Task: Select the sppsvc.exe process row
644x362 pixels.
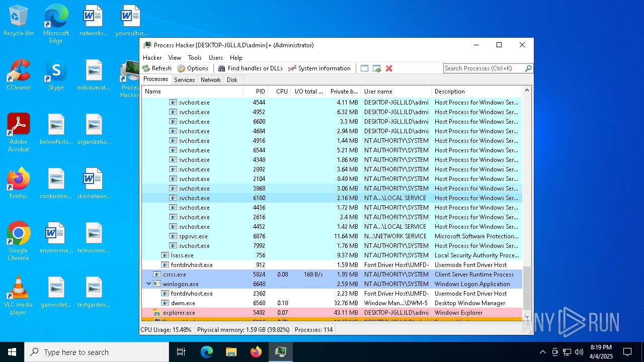Action: pos(332,236)
